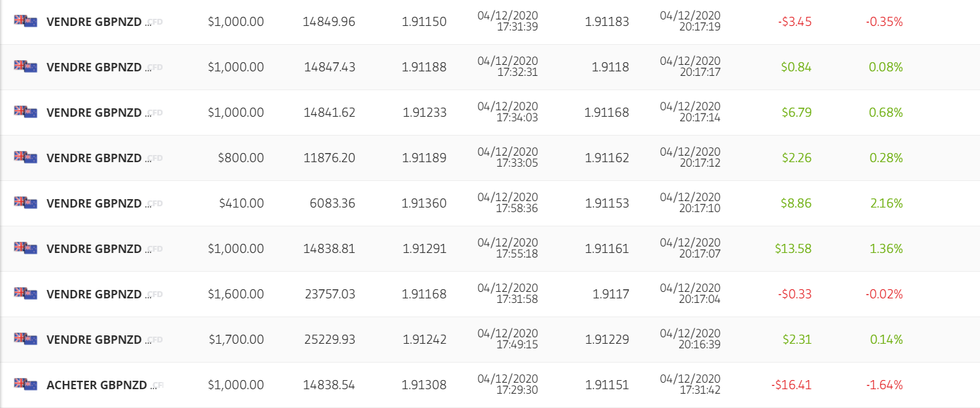Click the flag icon in the $0.84 profit row

click(26, 66)
